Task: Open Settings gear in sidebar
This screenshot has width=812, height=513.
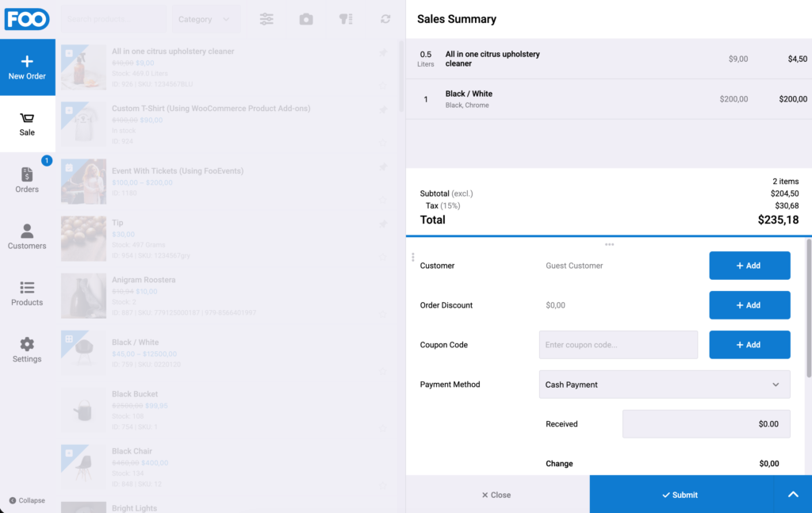Action: (27, 350)
